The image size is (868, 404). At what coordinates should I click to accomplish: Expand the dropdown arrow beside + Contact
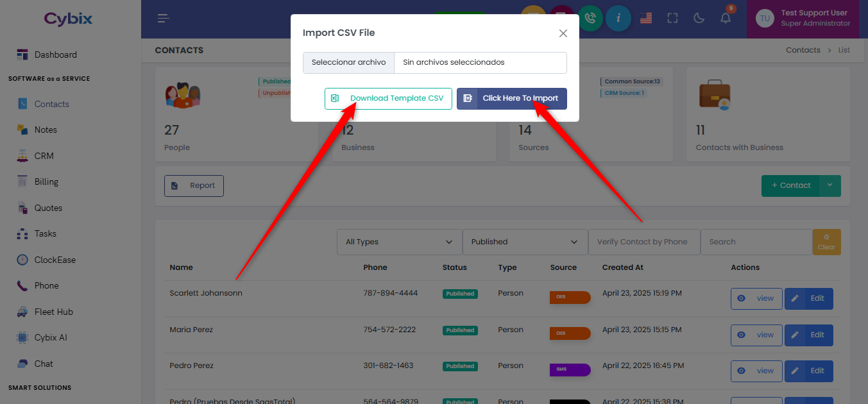830,185
